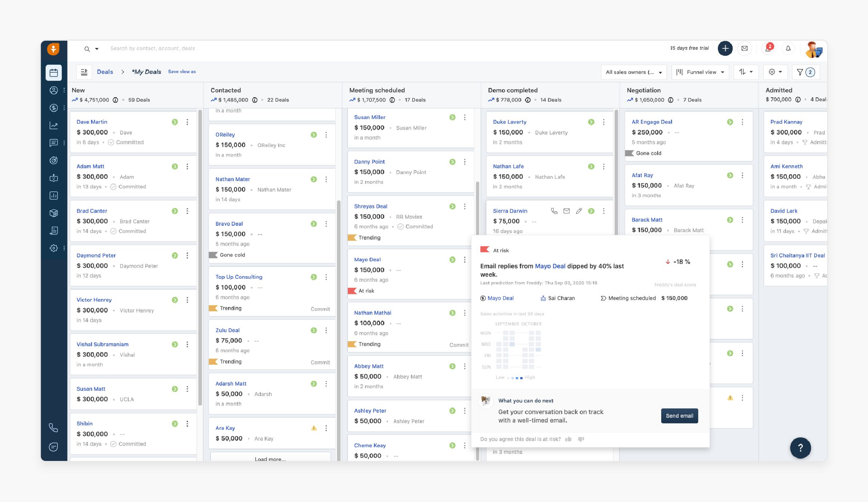This screenshot has width=868, height=502.
Task: Click the Deals breadcrumb tab
Action: tap(105, 71)
